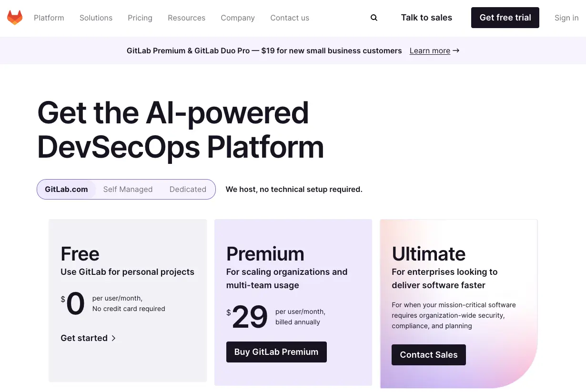
Task: Click the chevron beside Get started
Action: tap(113, 338)
